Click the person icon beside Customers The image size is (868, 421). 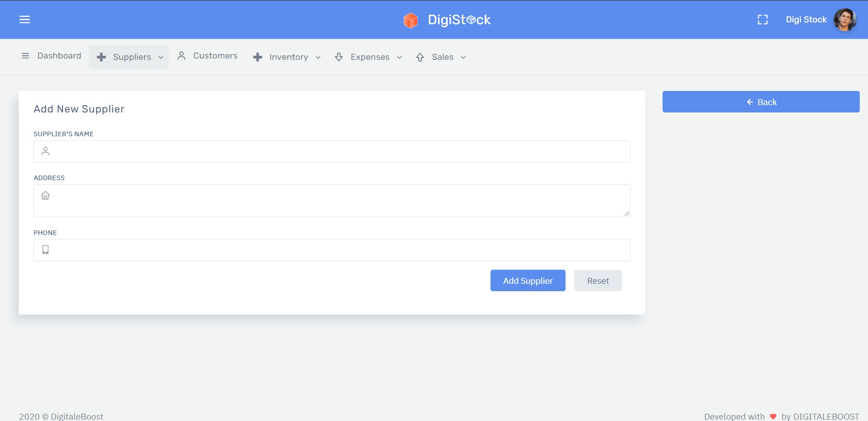pyautogui.click(x=182, y=56)
